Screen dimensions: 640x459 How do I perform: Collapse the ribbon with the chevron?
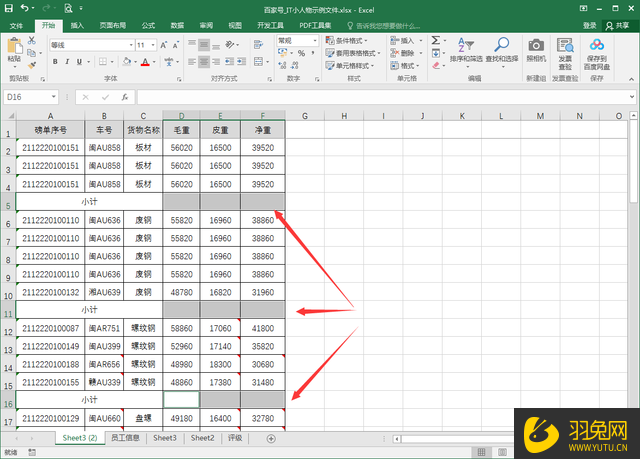[x=631, y=79]
